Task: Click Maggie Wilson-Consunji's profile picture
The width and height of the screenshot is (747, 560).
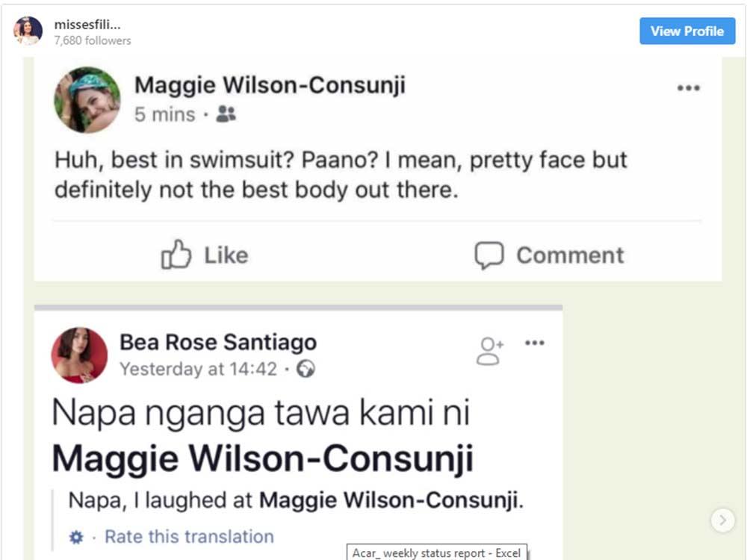Action: [87, 100]
